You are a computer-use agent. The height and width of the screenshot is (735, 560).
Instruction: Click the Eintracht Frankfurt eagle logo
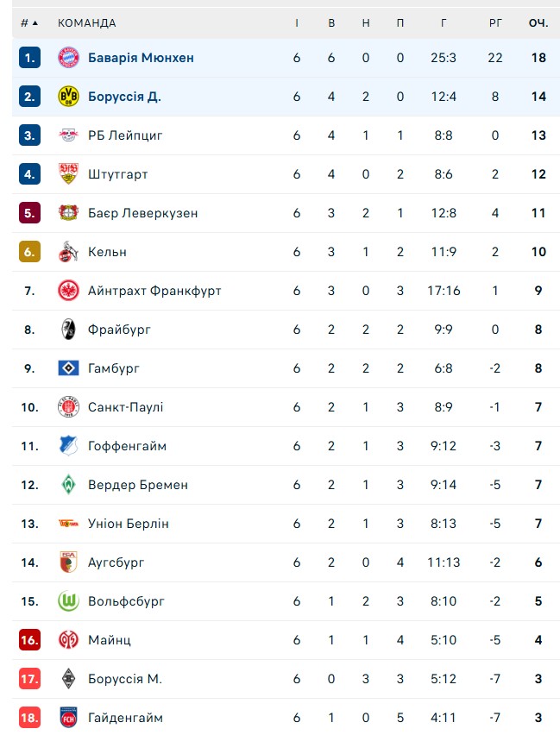click(x=68, y=291)
